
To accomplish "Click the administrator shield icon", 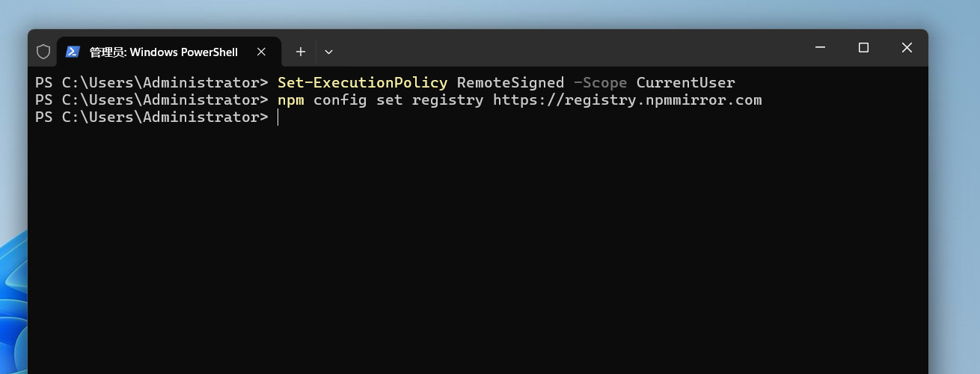I will coord(43,52).
